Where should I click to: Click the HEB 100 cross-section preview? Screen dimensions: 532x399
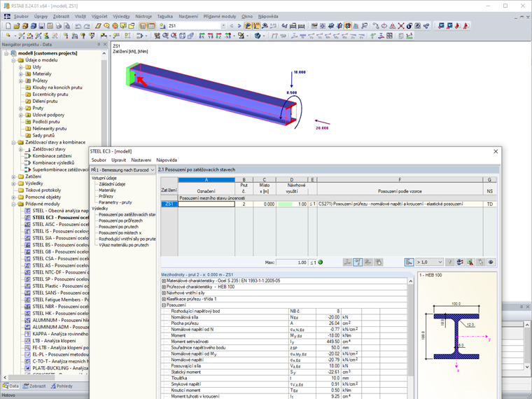(456, 336)
